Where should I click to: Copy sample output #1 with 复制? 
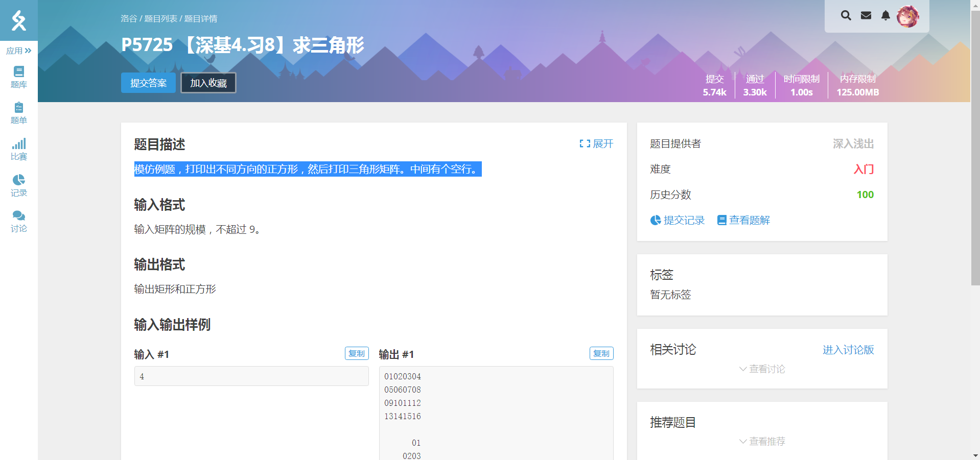point(601,353)
